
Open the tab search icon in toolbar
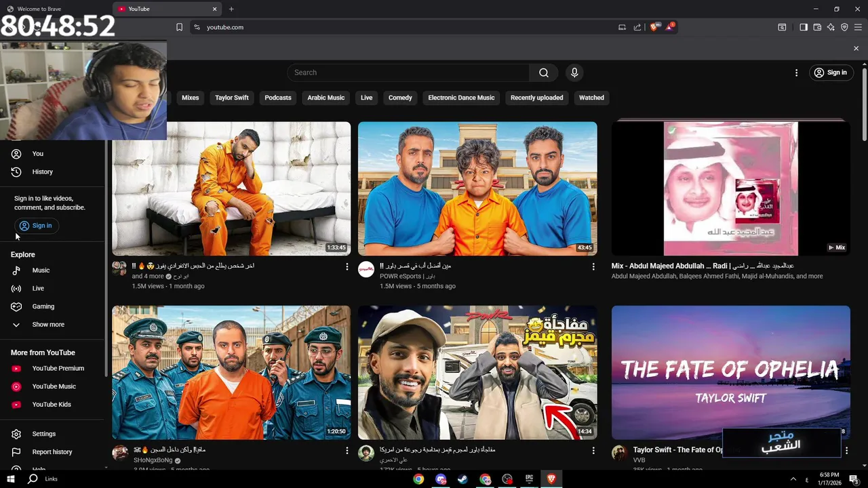pos(782,27)
